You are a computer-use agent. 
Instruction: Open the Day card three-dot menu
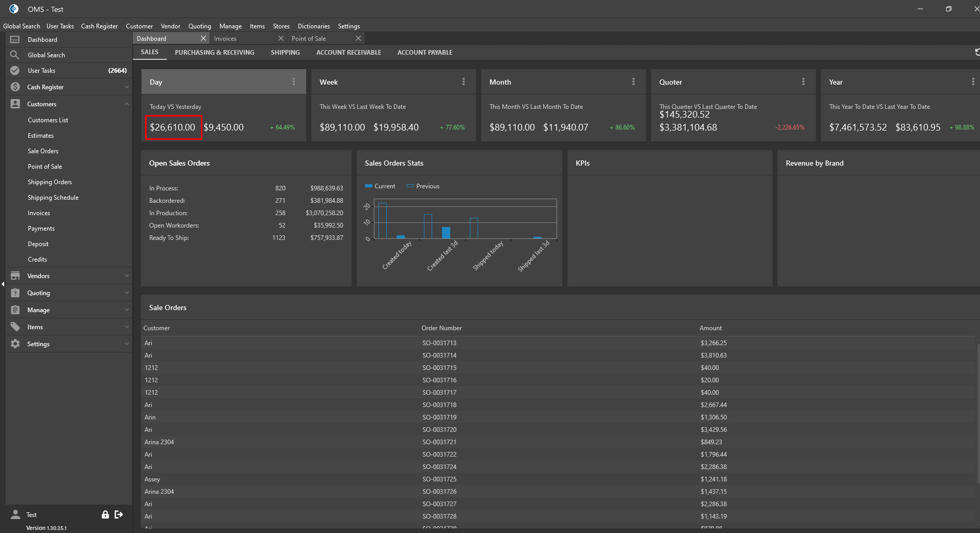coord(294,82)
